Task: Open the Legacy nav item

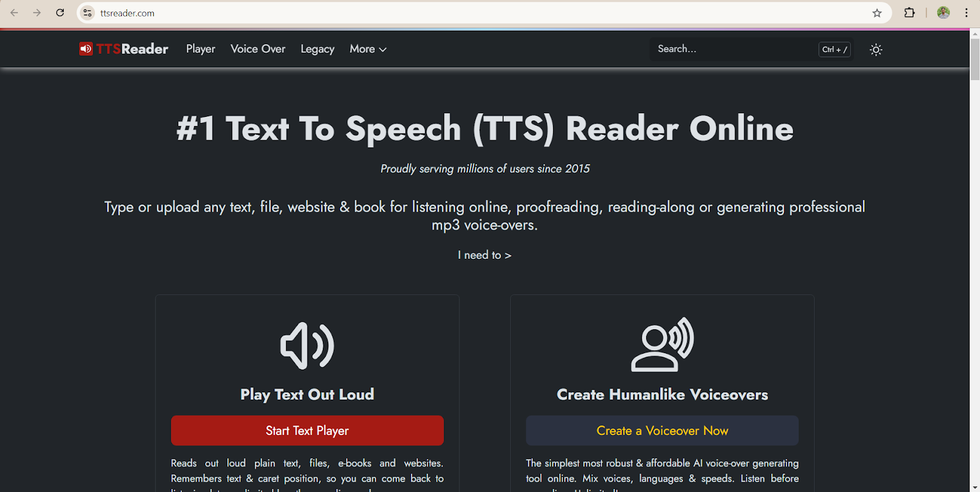Action: pyautogui.click(x=317, y=49)
